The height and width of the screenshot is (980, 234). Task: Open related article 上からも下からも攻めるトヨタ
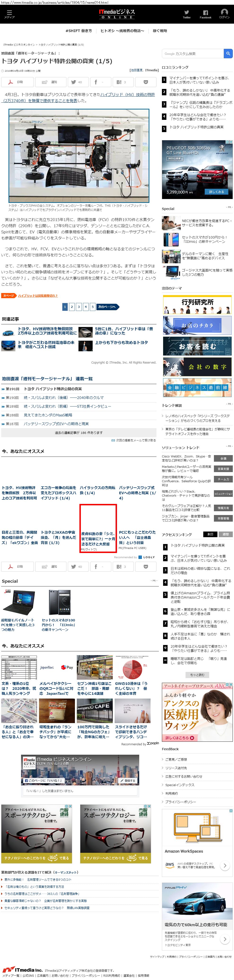tap(121, 343)
